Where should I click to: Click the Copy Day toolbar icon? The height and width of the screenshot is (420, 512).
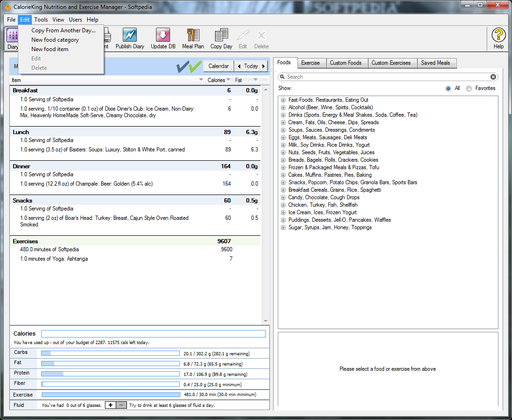coord(221,35)
